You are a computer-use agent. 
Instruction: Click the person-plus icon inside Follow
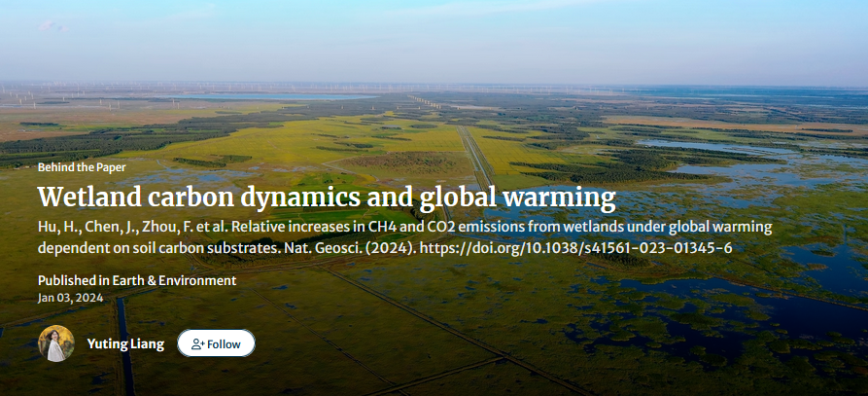click(x=197, y=343)
